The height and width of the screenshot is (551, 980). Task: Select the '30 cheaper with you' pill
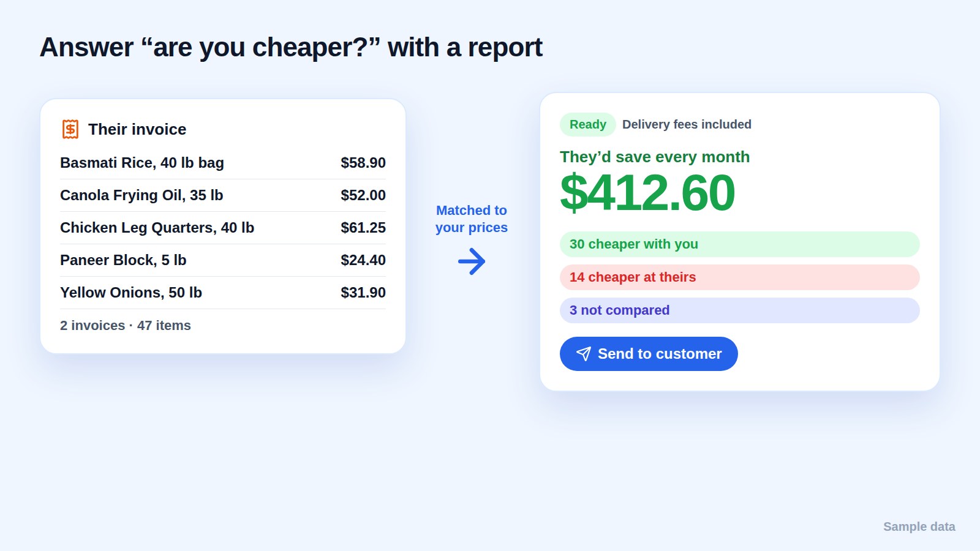pyautogui.click(x=739, y=244)
